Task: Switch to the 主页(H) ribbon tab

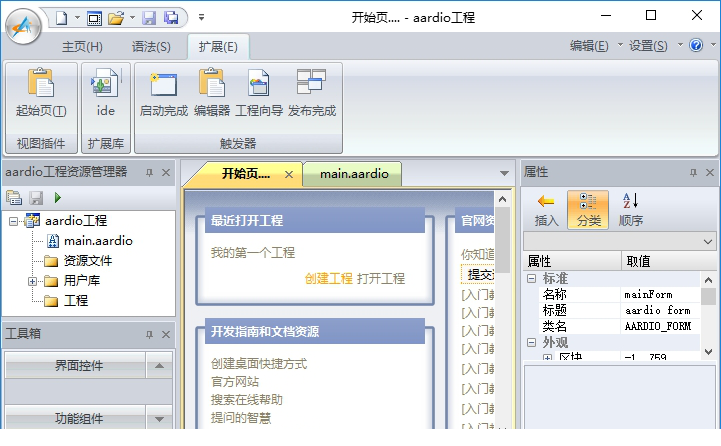Action: [x=82, y=46]
